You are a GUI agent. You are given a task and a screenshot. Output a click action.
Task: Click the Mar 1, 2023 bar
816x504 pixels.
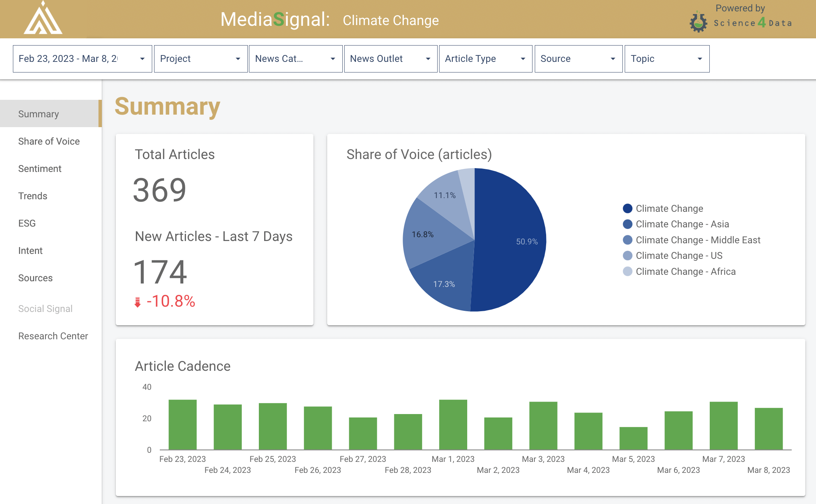[x=453, y=425]
